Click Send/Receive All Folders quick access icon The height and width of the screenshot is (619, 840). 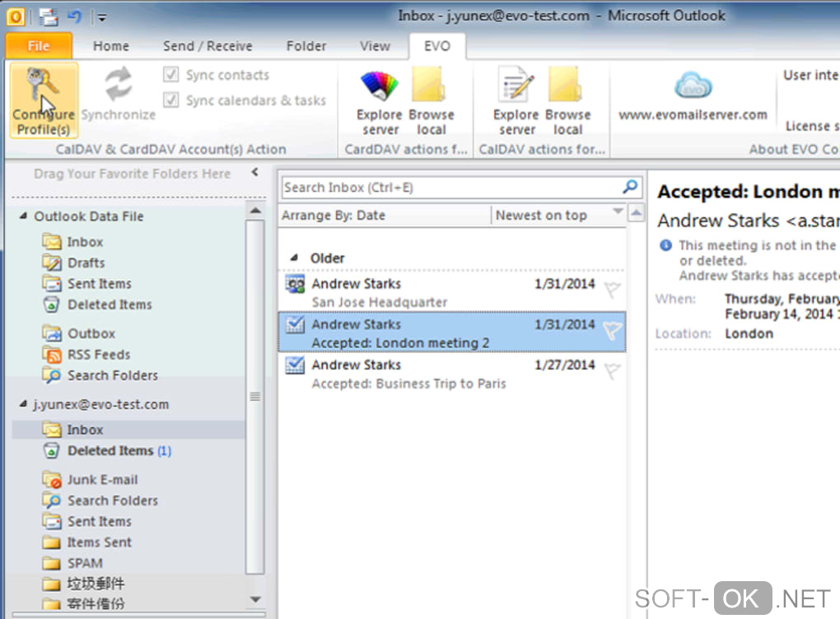(x=49, y=17)
